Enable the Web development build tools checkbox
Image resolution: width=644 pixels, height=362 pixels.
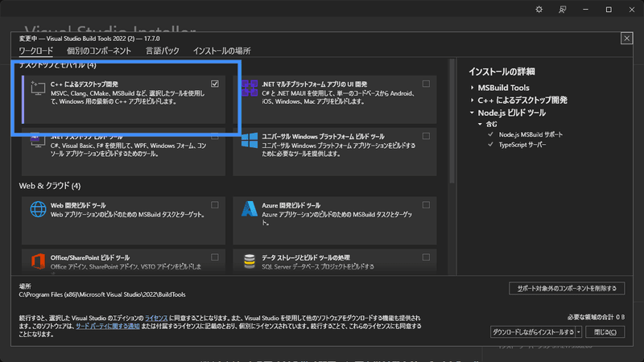coord(215,205)
